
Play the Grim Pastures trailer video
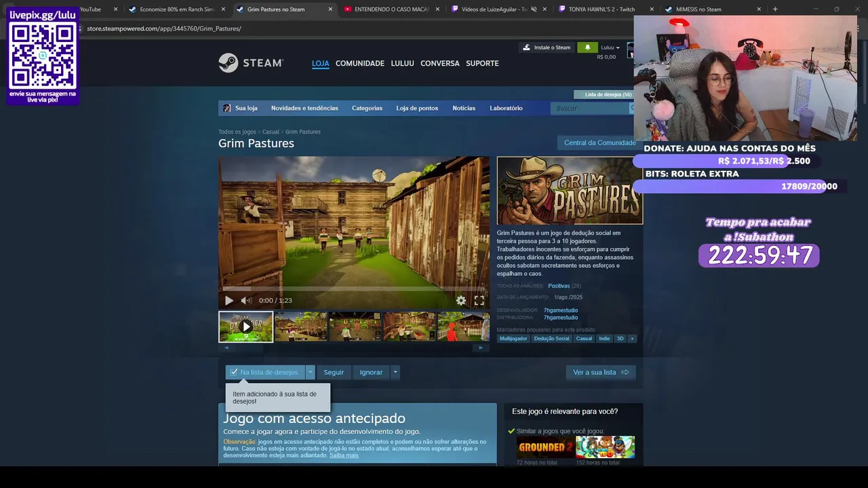point(229,300)
